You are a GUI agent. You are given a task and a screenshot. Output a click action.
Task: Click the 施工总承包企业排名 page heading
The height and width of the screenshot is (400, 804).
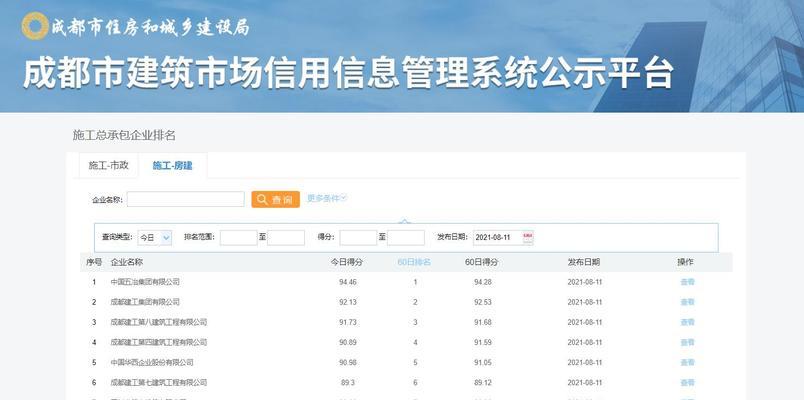click(x=124, y=135)
